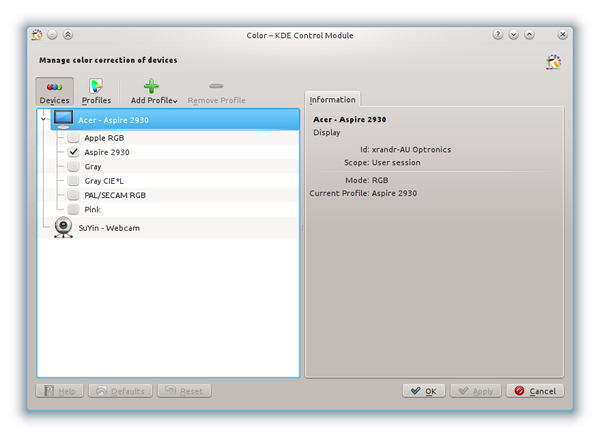Click the on-all-desktops pin button in title bar
The width and height of the screenshot is (600, 437).
(52, 35)
